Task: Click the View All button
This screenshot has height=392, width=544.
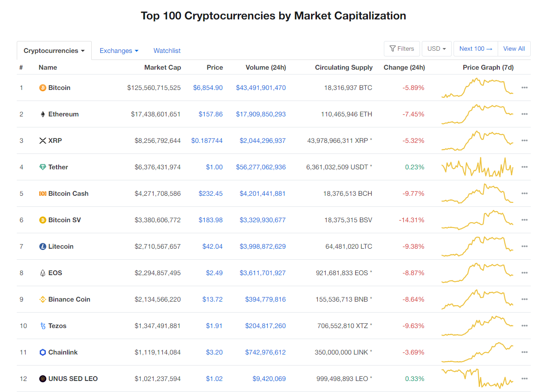Action: 514,49
